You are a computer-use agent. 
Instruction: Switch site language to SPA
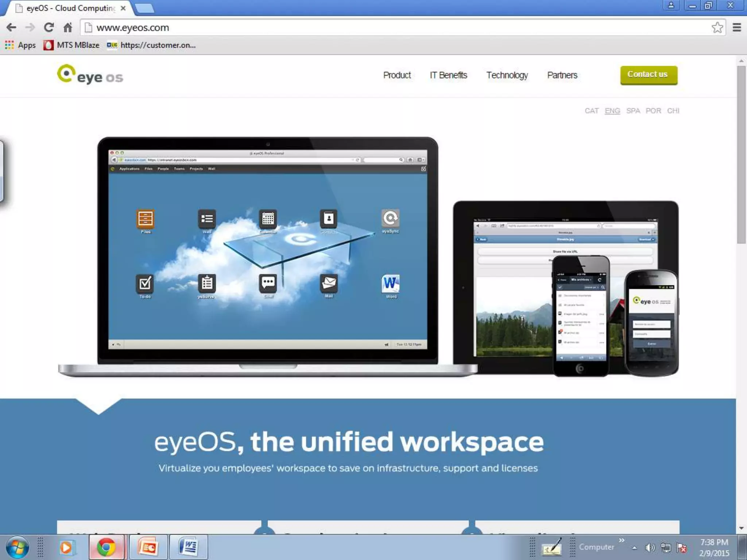pyautogui.click(x=633, y=111)
